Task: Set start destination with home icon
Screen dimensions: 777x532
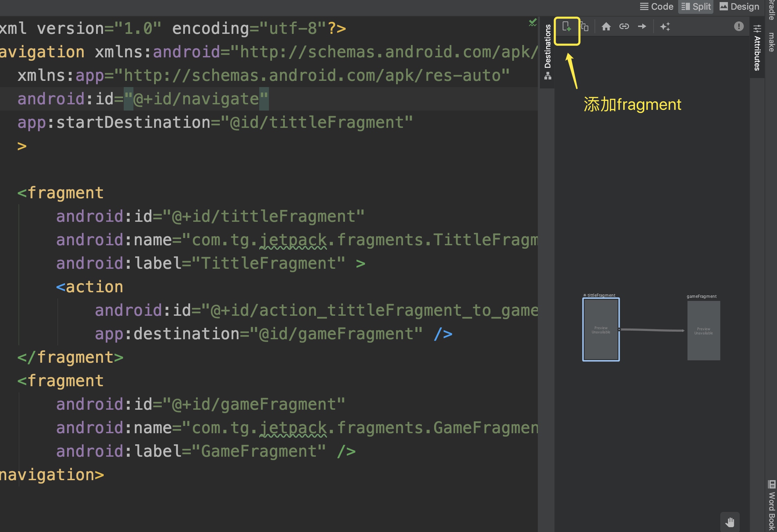Action: [606, 27]
